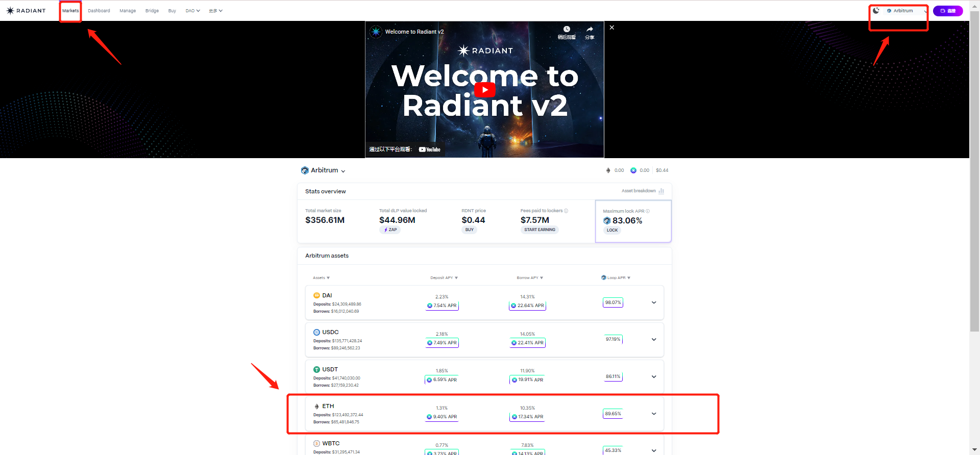
Task: Sort assets by Deposit APY
Action: (444, 278)
